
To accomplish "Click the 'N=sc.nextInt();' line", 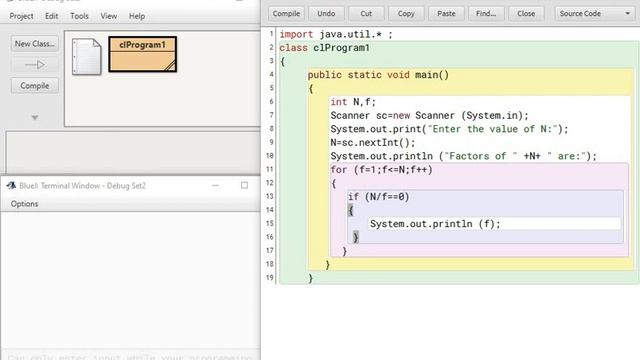I will (x=373, y=142).
